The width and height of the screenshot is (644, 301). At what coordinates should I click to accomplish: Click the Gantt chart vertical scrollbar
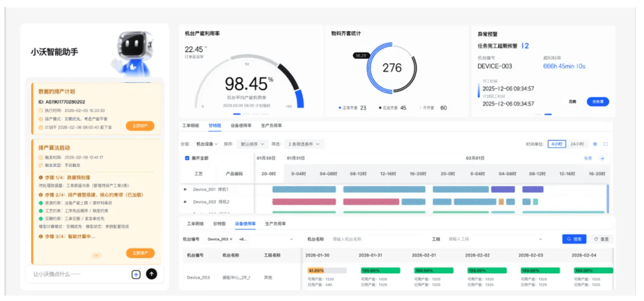click(608, 198)
